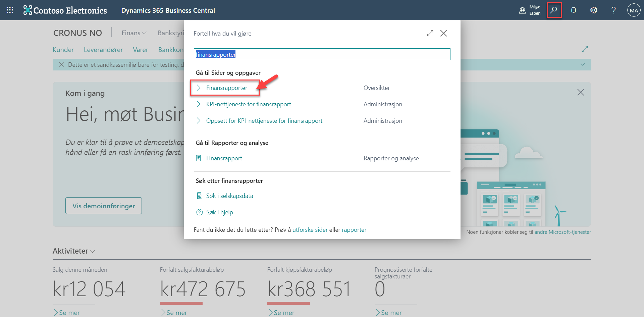
Task: Expand the search dialog to full size
Action: (430, 33)
